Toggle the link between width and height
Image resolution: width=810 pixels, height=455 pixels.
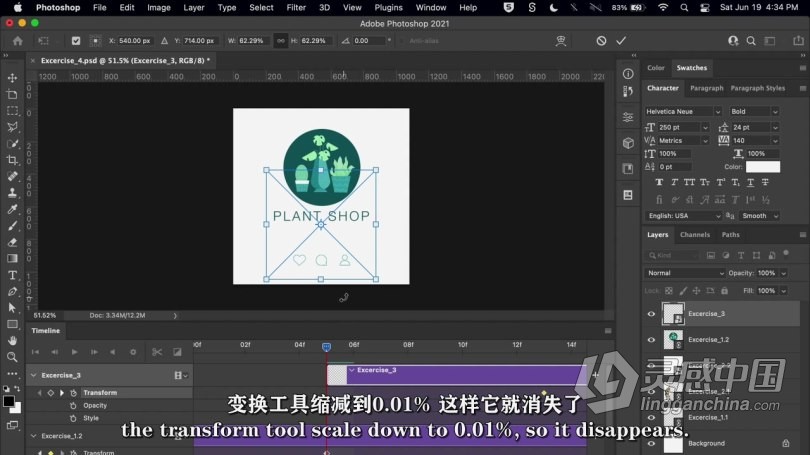click(281, 41)
